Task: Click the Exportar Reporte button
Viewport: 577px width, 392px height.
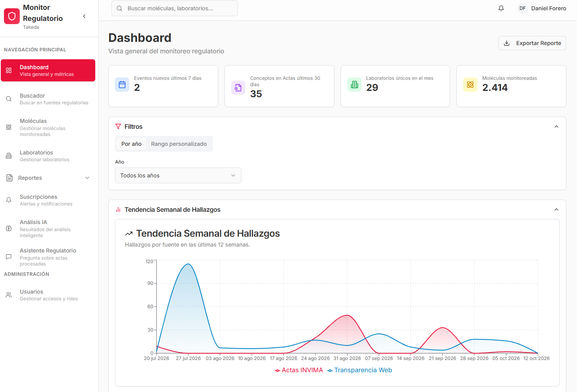Action: click(x=532, y=43)
